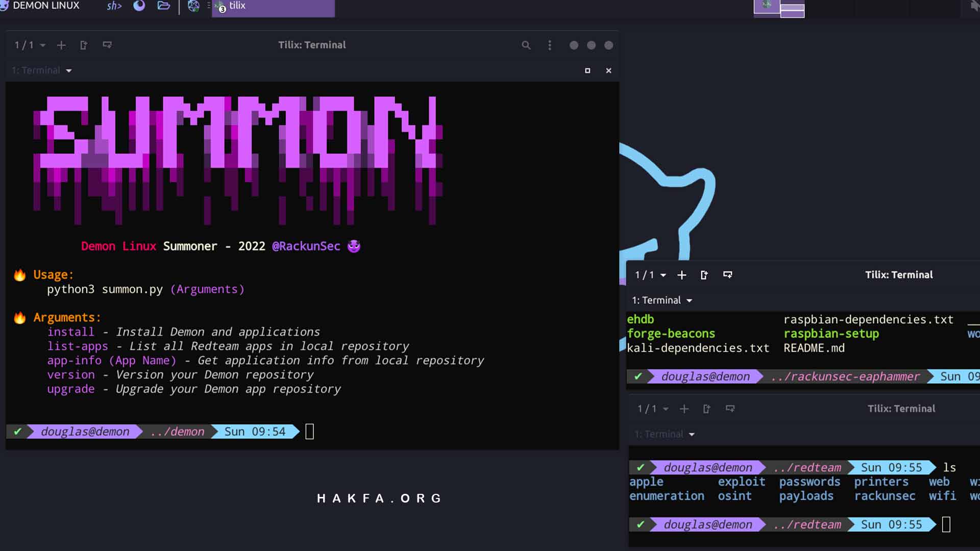
Task: Expand the '1: Terminal' dropdown in Summon window
Action: (42, 70)
